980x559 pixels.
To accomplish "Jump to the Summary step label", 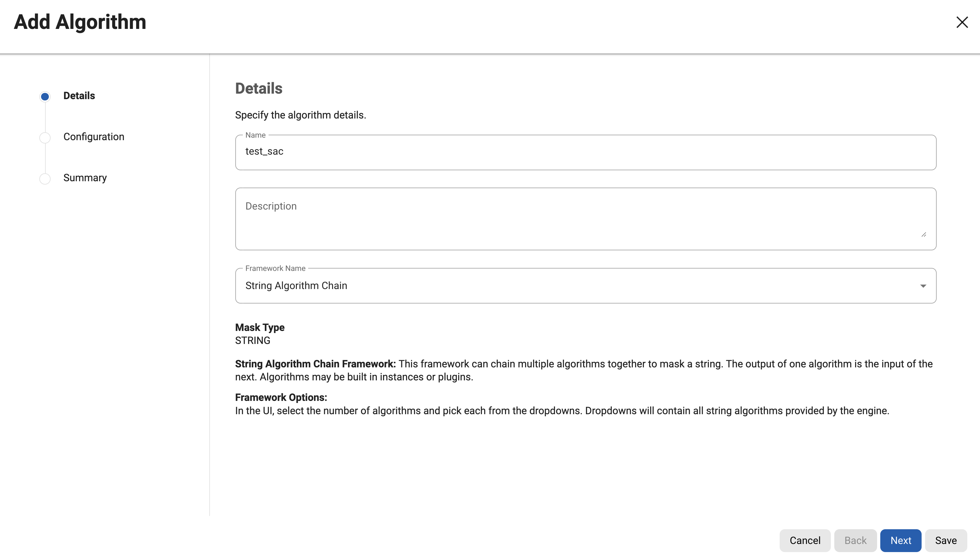I will (x=85, y=178).
